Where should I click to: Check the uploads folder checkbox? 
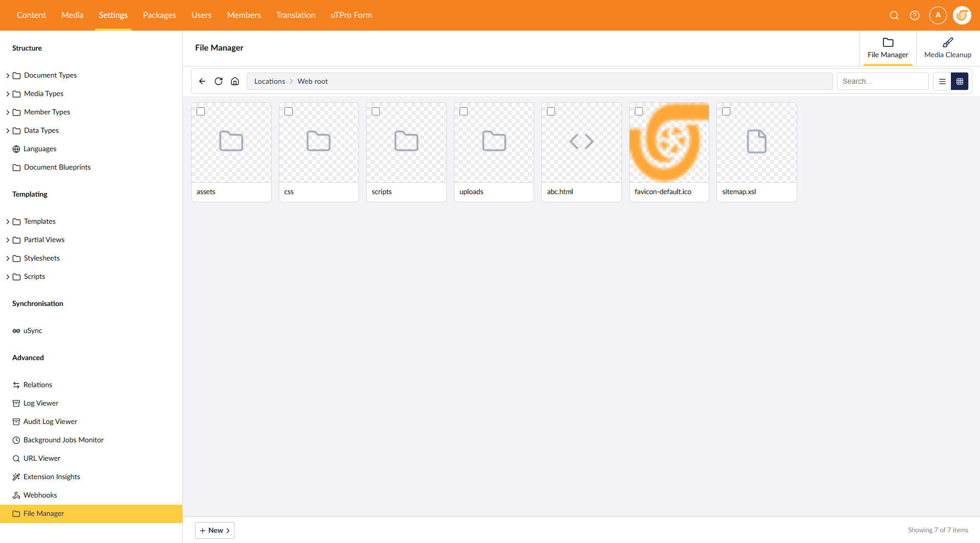tap(464, 111)
